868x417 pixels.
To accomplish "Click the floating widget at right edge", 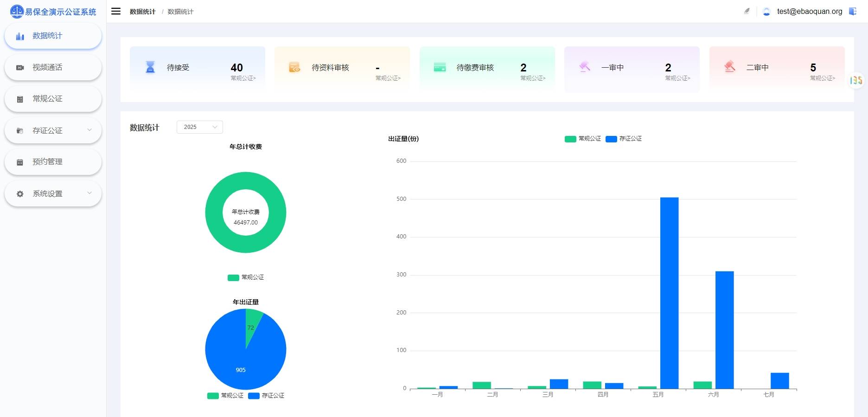I will [856, 80].
